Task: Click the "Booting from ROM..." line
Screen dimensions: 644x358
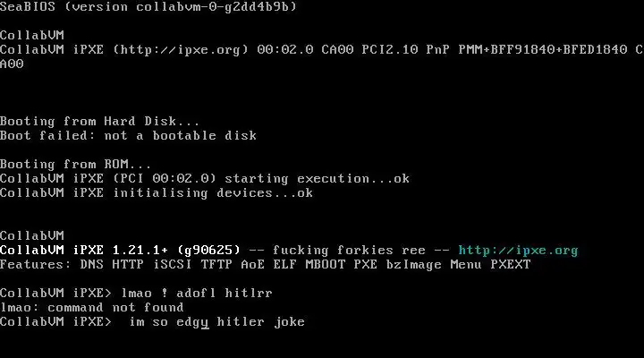Action: pos(75,165)
